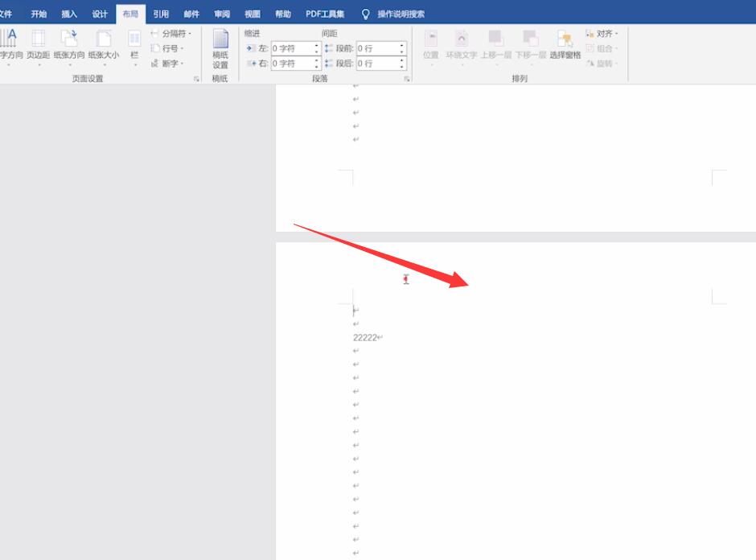Open the 组合 group dropdown
Image resolution: width=756 pixels, height=560 pixels.
coord(602,48)
